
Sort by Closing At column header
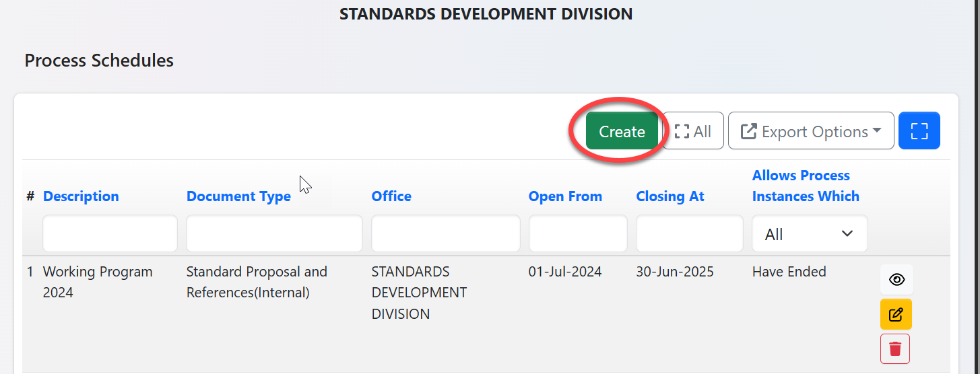(670, 196)
